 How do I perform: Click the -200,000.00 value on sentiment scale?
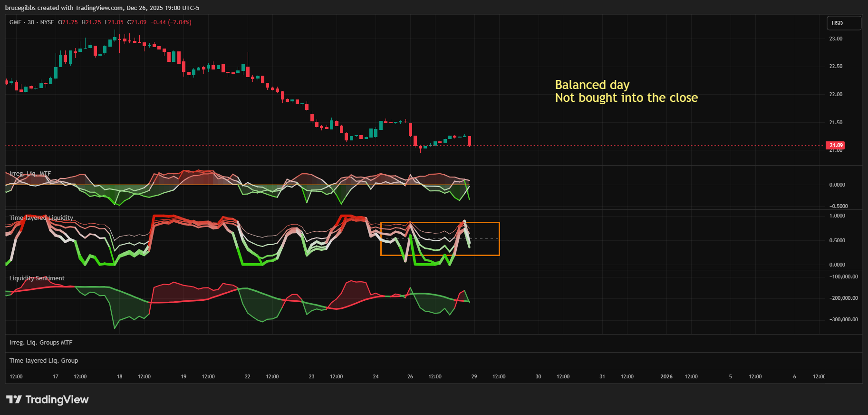844,298
